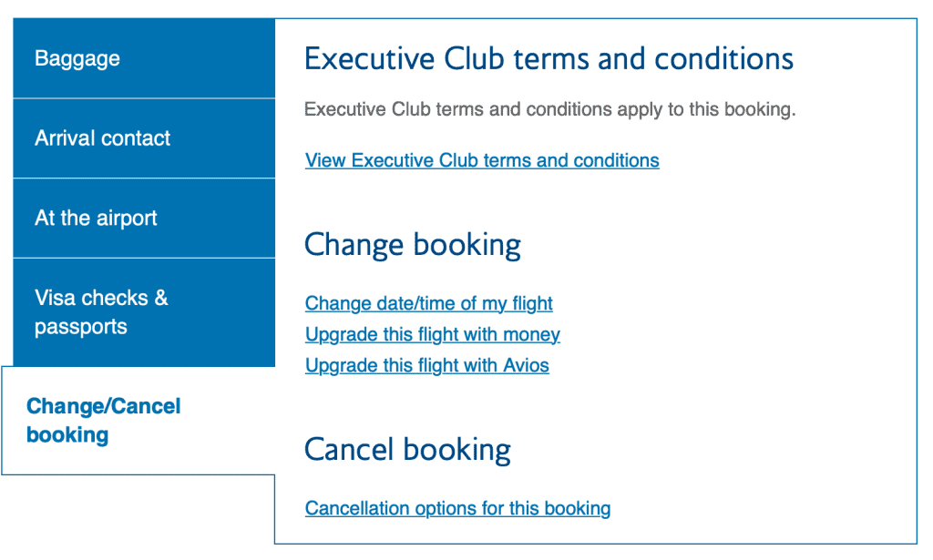Switch to the Arrival contact tab

point(144,137)
